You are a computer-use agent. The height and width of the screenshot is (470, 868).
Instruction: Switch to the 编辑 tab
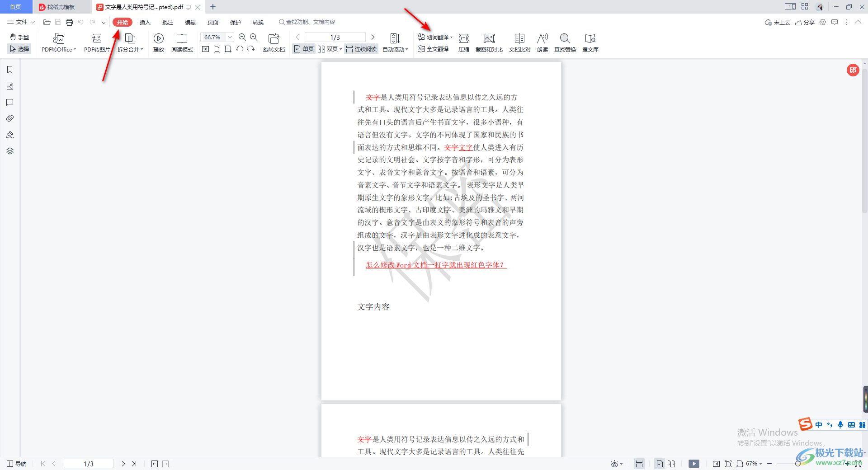190,22
